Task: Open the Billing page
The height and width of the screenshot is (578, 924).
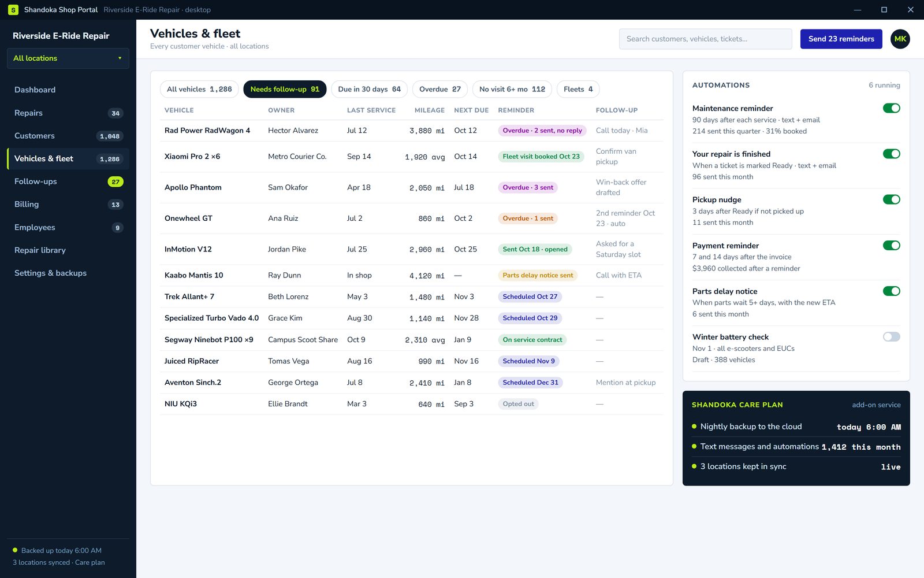Action: pos(68,204)
